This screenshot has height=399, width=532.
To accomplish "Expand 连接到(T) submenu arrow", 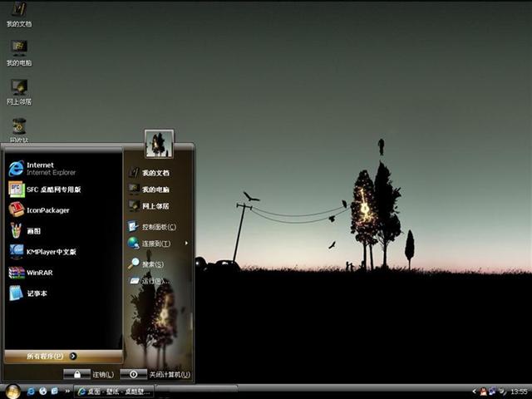I will click(x=186, y=243).
